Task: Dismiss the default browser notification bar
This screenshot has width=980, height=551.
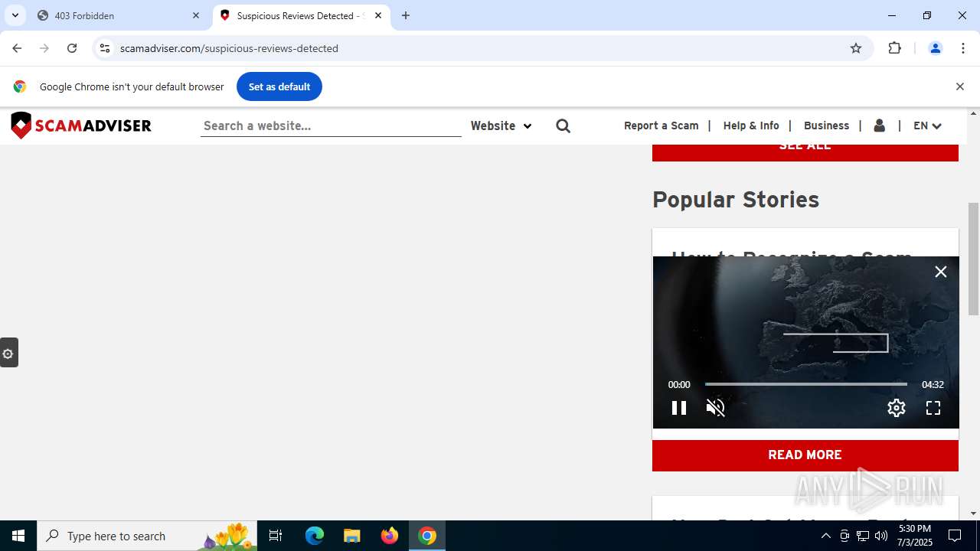Action: click(959, 86)
